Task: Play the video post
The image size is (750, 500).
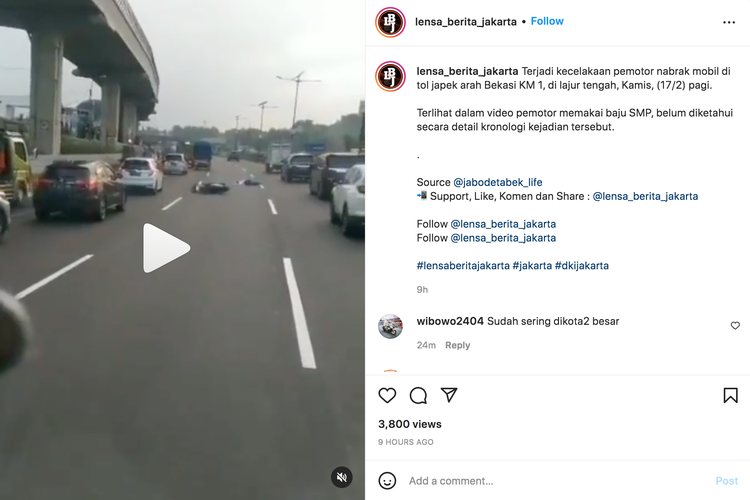Action: 166,248
